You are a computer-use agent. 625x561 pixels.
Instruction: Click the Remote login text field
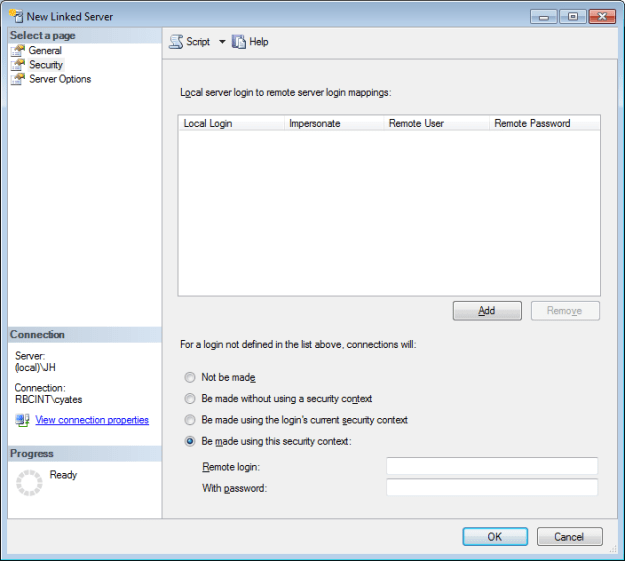[492, 466]
